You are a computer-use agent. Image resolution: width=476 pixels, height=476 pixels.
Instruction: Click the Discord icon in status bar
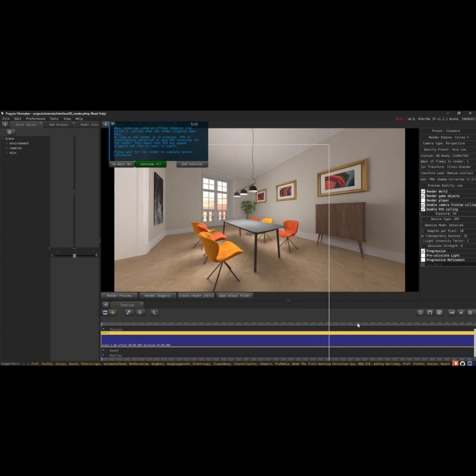[470, 363]
